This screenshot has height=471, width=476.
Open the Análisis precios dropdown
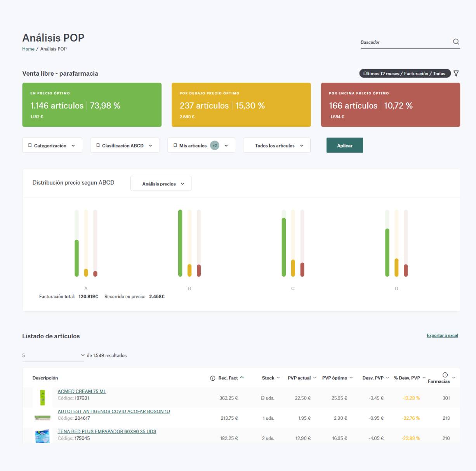click(161, 184)
